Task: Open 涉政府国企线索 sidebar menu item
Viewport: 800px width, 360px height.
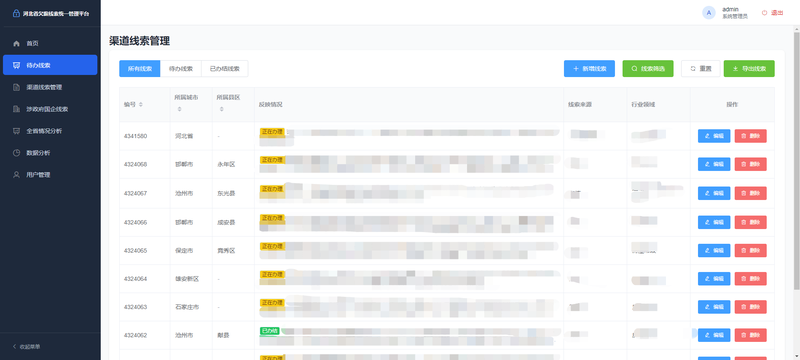Action: [x=50, y=109]
